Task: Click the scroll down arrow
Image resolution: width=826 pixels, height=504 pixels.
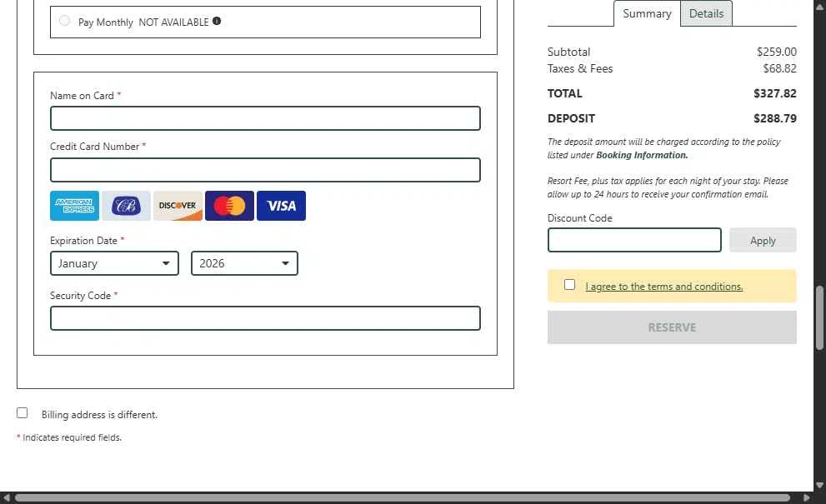Action: (x=819, y=485)
